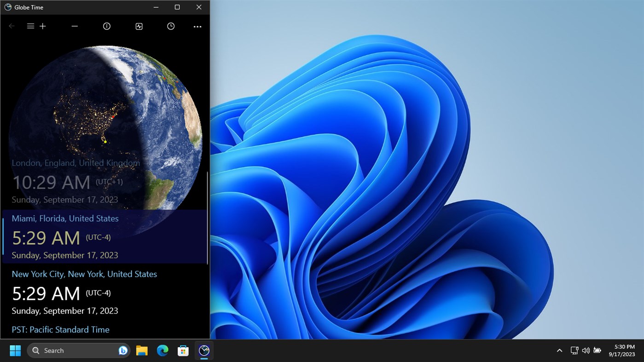Open the Windows Start menu
Image resolution: width=644 pixels, height=362 pixels.
click(15, 351)
